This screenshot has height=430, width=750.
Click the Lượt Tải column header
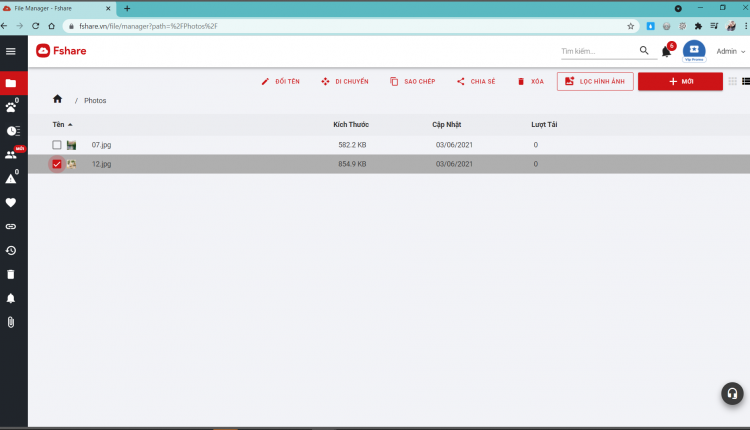(544, 124)
